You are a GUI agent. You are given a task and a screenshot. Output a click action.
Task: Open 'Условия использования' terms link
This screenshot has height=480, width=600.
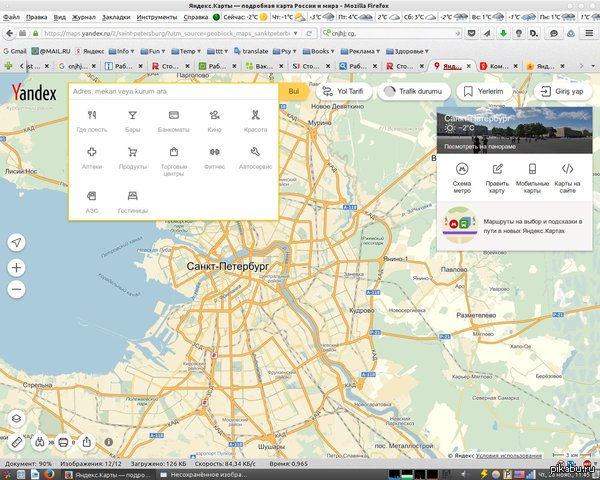509,456
